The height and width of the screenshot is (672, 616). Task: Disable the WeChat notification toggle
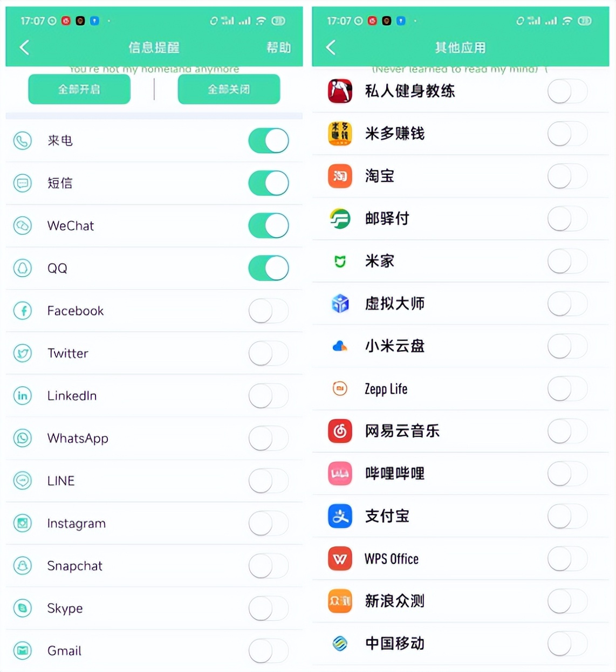[x=269, y=225]
